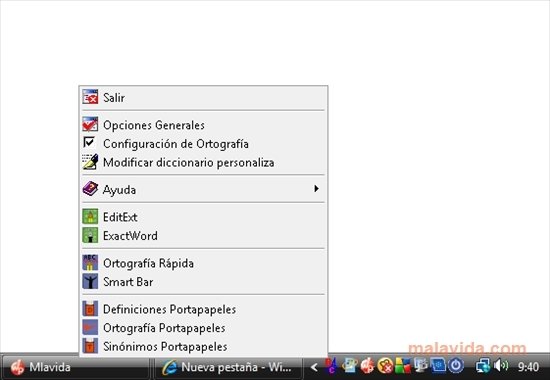The width and height of the screenshot is (550, 380).
Task: Switch to Nueva pestaña Internet Explorer window
Action: pos(228,367)
